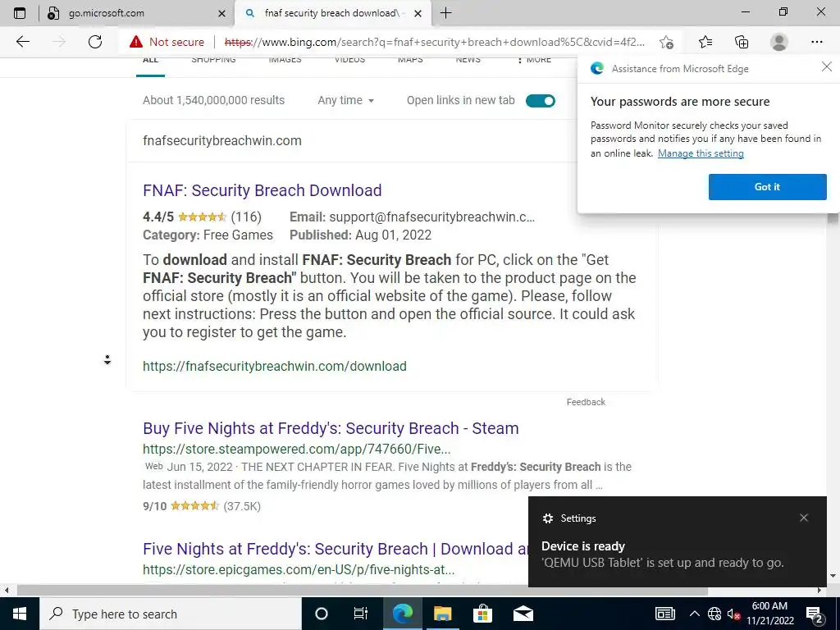The height and width of the screenshot is (630, 840).
Task: Open the Action Center notifications icon
Action: tap(814, 614)
